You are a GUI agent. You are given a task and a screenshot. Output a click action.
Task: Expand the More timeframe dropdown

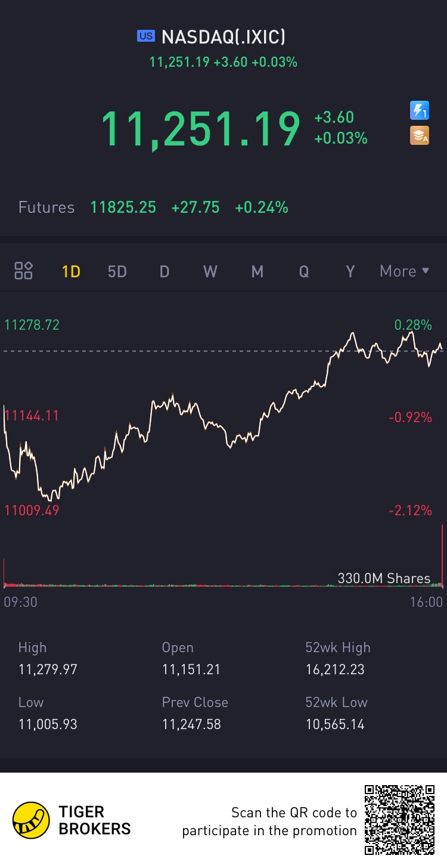pos(404,271)
